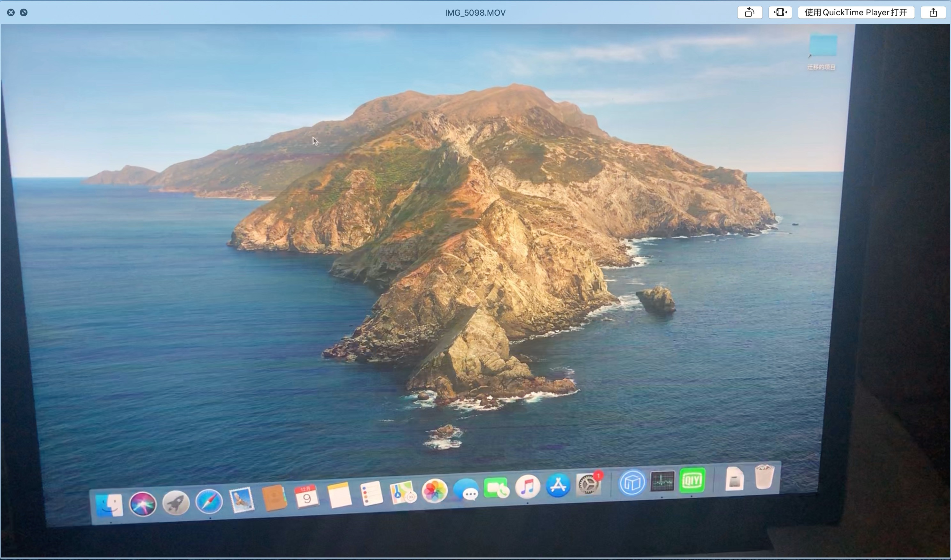951x560 pixels.
Task: Enter full screen preview mode
Action: coord(23,12)
